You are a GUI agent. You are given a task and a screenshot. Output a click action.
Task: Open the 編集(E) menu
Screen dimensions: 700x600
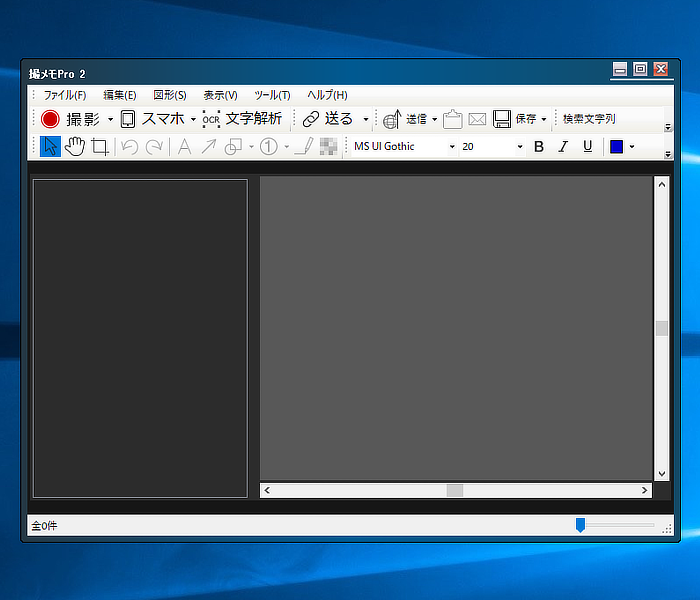(120, 95)
